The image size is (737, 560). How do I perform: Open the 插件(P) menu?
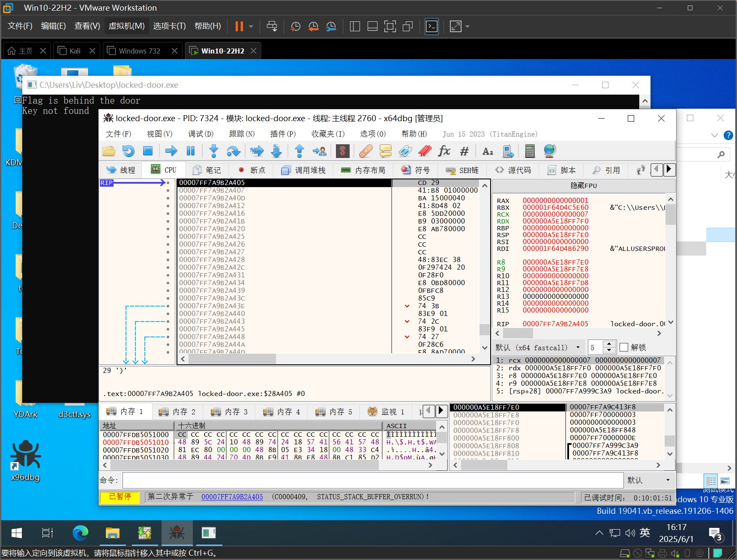283,134
